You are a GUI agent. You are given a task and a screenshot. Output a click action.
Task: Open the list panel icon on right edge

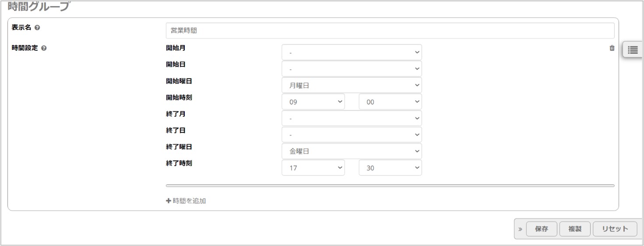click(x=633, y=50)
